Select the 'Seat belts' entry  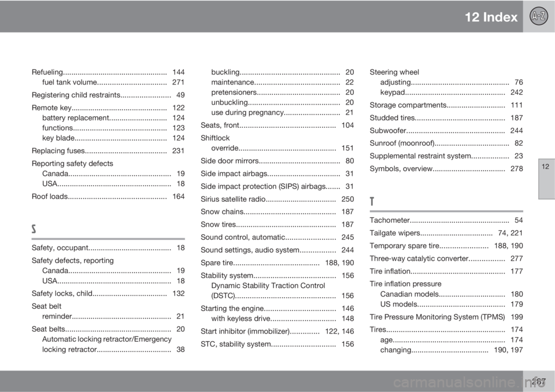(108, 329)
